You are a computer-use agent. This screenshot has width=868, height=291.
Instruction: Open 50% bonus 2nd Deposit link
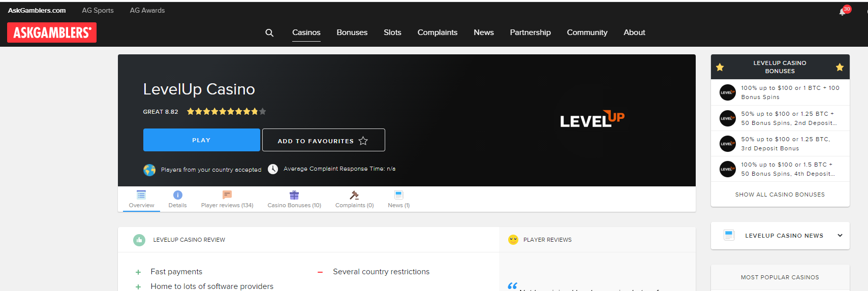788,118
